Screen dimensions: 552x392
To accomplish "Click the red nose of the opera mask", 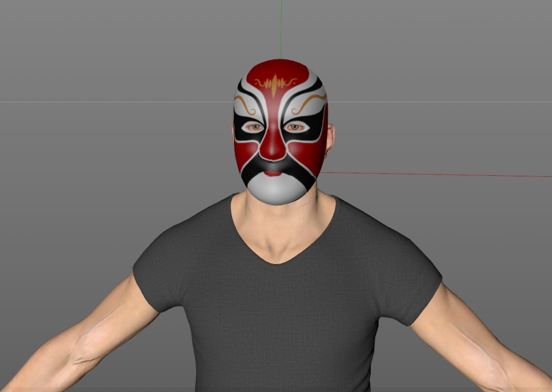I will 272,151.
